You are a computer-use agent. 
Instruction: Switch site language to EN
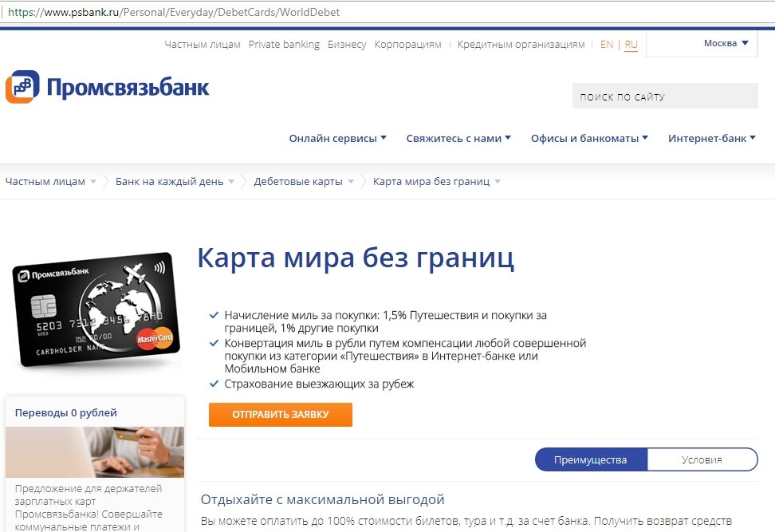click(x=607, y=45)
